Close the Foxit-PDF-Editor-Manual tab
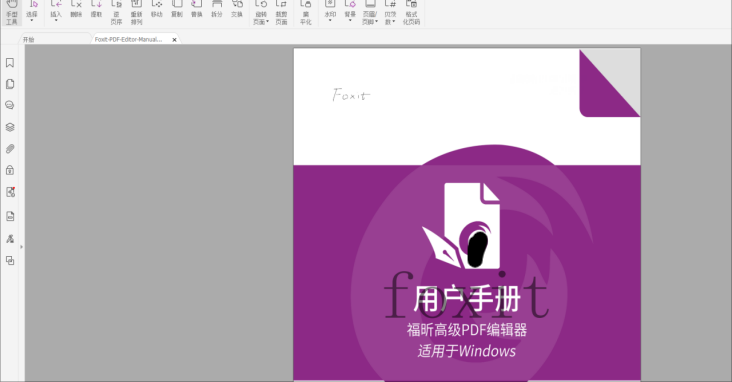Viewport: 732px width, 382px height. [175, 40]
